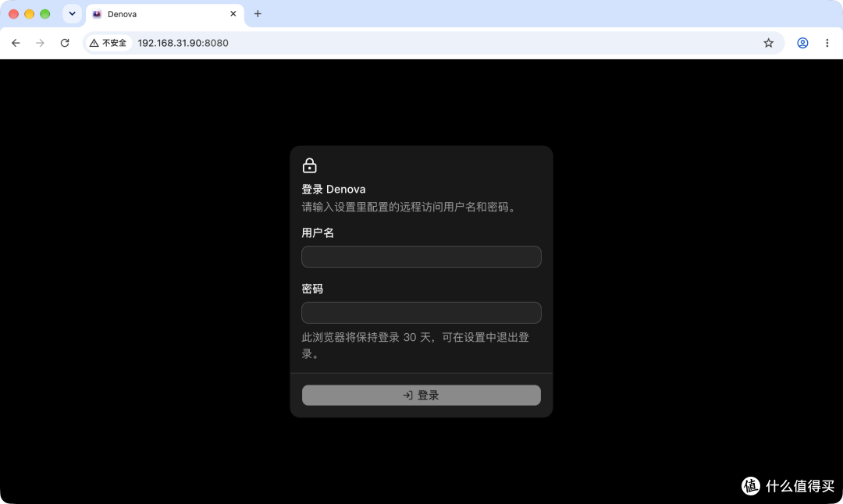Screen dimensions: 843x504
Task: Click the lock icon on login card
Action: [x=310, y=165]
